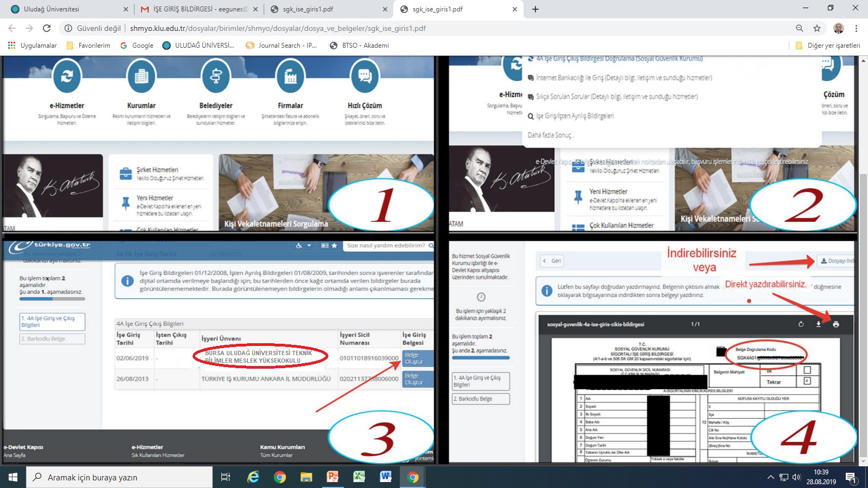Open the Uygulamalar apps shortcut
The width and height of the screenshot is (868, 488).
tap(33, 46)
